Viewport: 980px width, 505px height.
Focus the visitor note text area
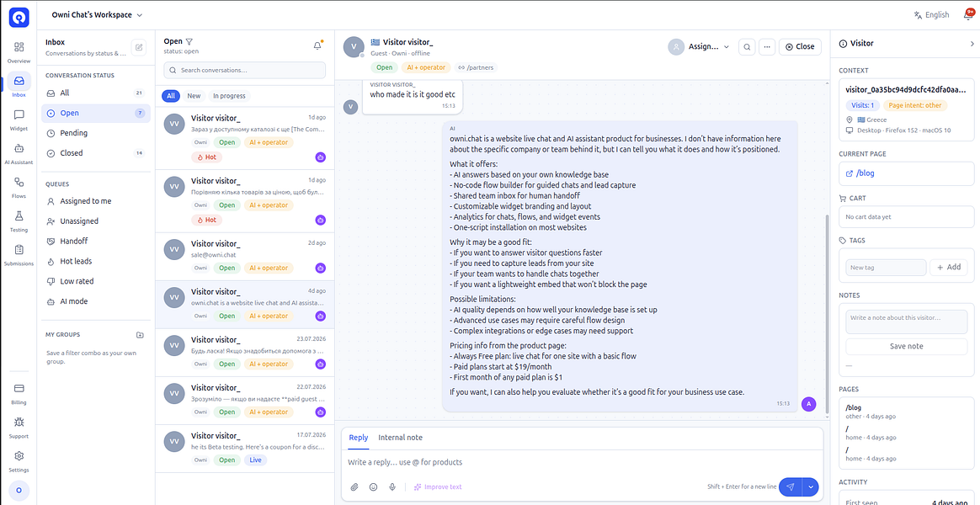[906, 322]
